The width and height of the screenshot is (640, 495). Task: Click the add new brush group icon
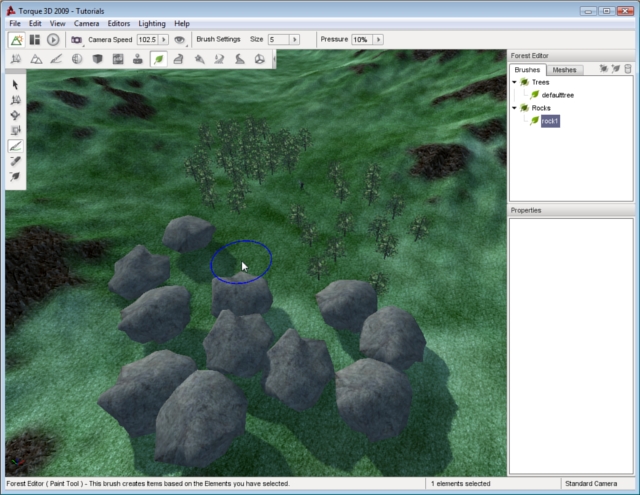pos(603,69)
